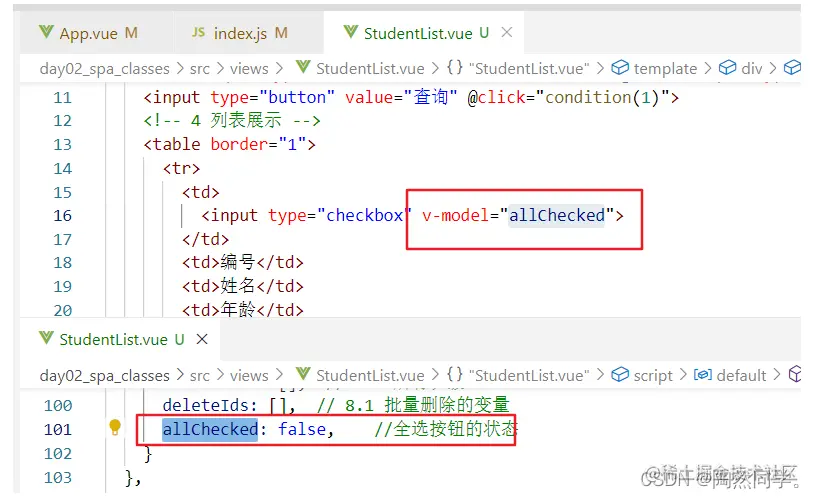Click line number 11 in gutter
The height and width of the screenshot is (499, 814).
[62, 98]
